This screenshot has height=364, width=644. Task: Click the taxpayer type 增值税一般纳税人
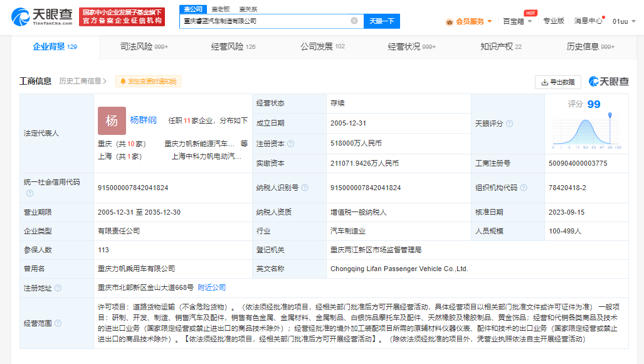pos(359,212)
